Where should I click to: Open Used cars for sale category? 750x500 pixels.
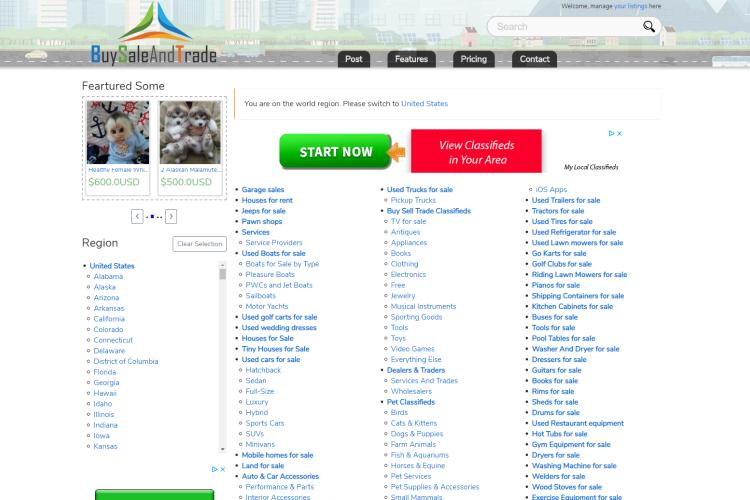pyautogui.click(x=271, y=360)
